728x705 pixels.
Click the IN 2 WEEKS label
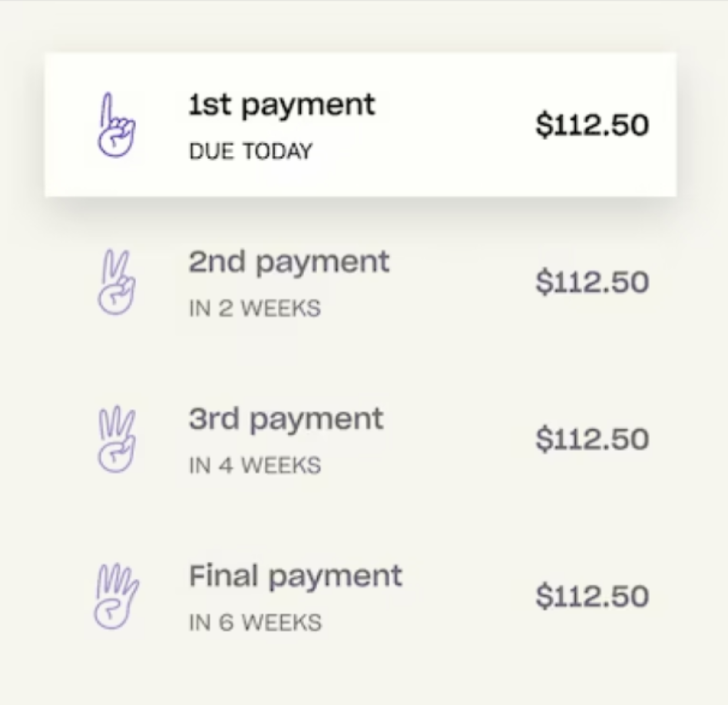pyautogui.click(x=255, y=309)
